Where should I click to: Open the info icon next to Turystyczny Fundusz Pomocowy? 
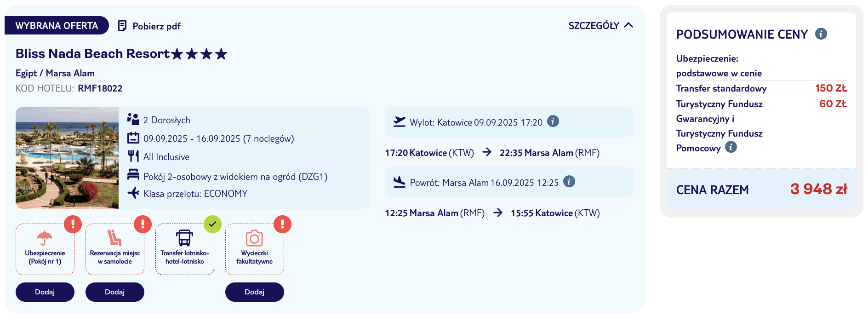tap(731, 147)
